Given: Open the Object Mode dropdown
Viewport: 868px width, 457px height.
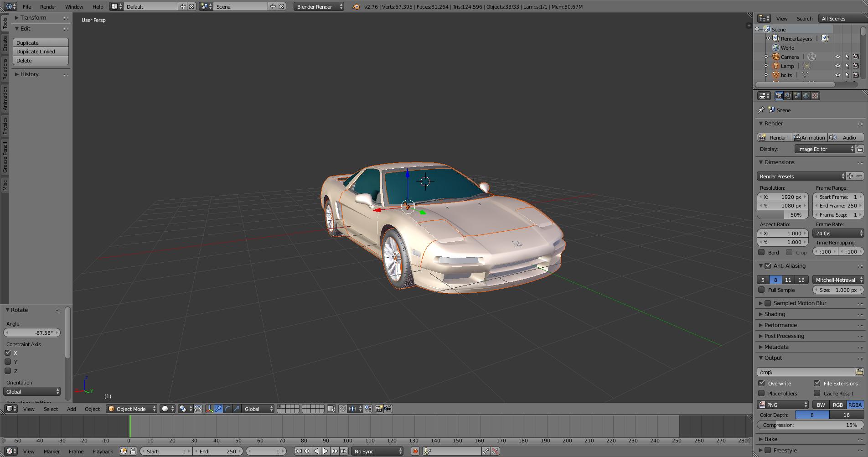Looking at the screenshot, I should 131,409.
